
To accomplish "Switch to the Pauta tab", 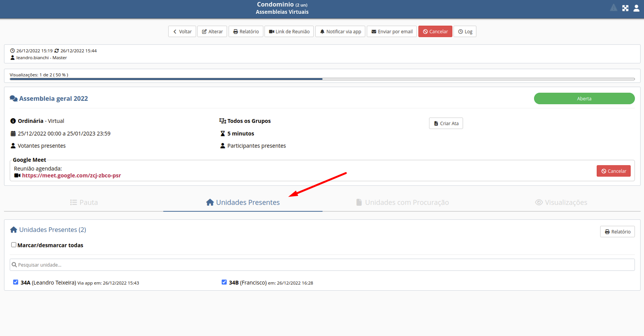I will click(x=84, y=202).
